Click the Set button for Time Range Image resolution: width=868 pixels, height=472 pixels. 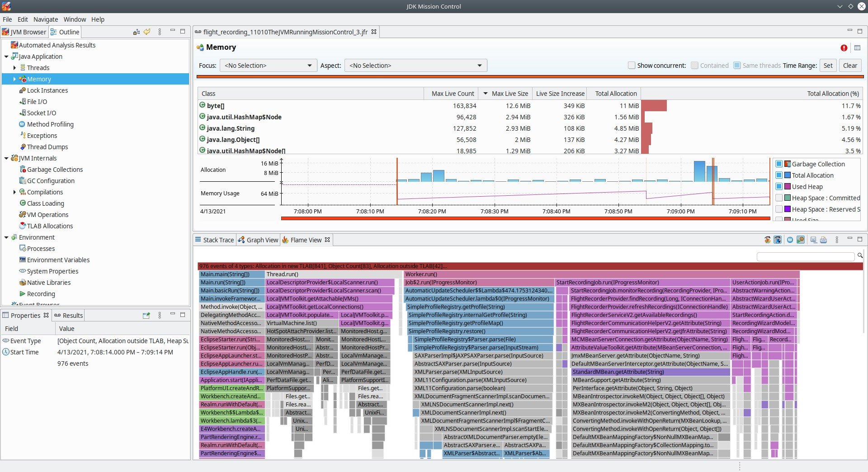pos(828,65)
